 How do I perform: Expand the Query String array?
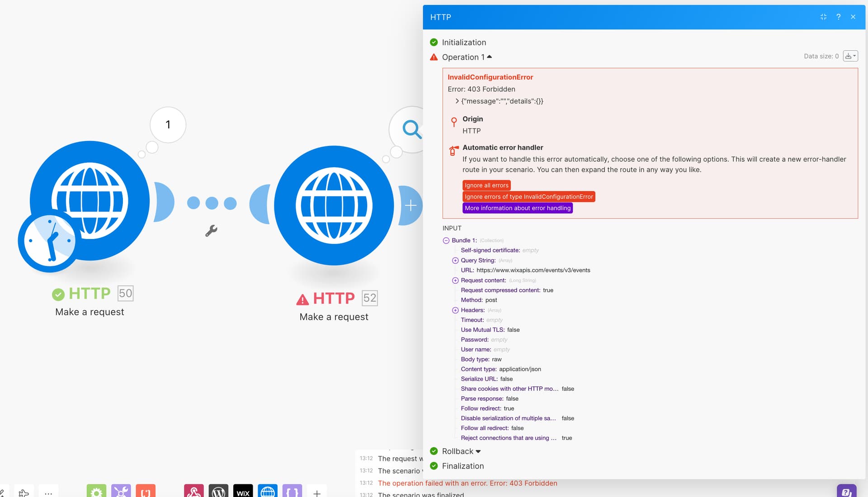click(455, 261)
